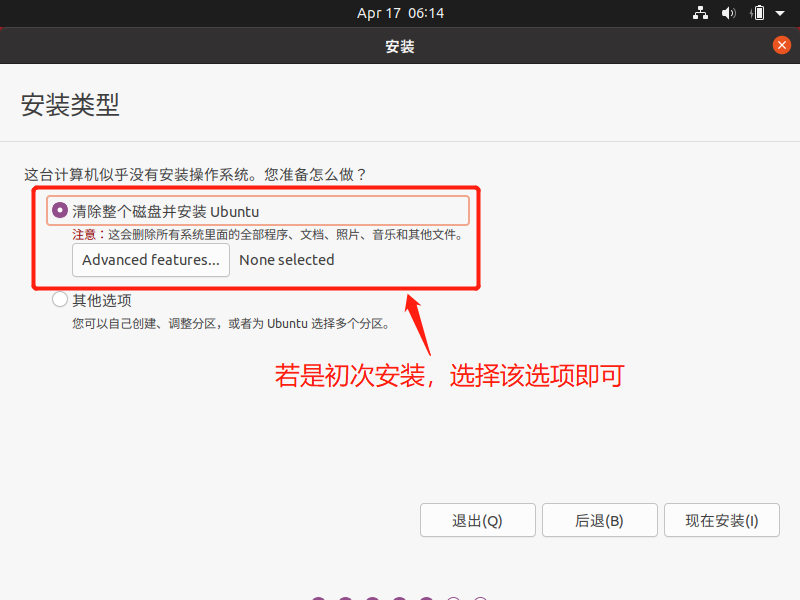Click the None selected status text
Viewport: 800px width, 600px height.
click(x=287, y=260)
